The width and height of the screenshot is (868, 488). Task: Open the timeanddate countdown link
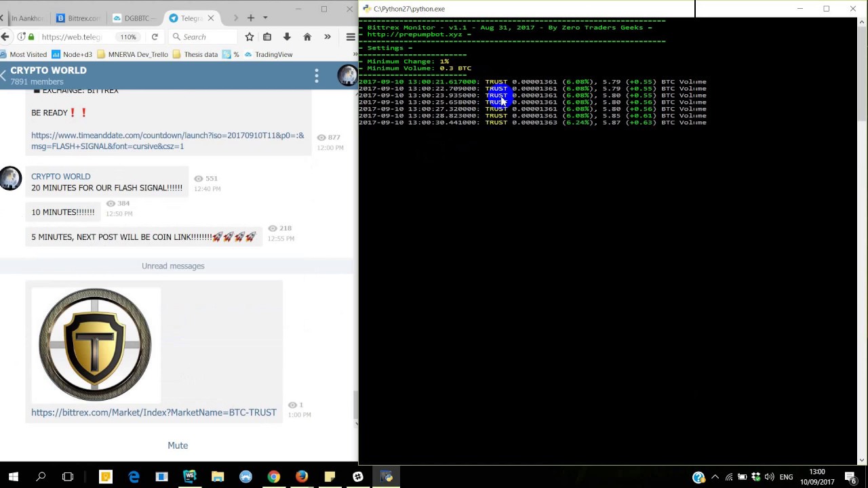(167, 140)
